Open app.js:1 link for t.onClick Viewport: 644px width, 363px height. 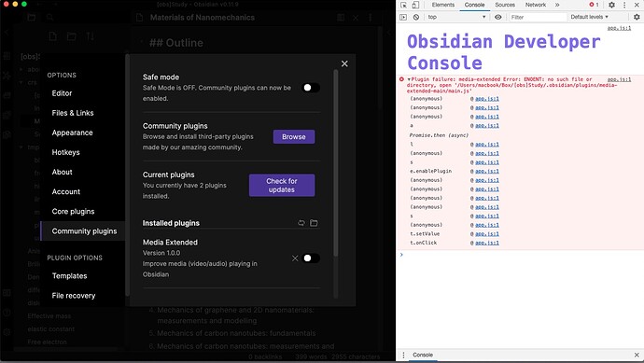point(487,244)
